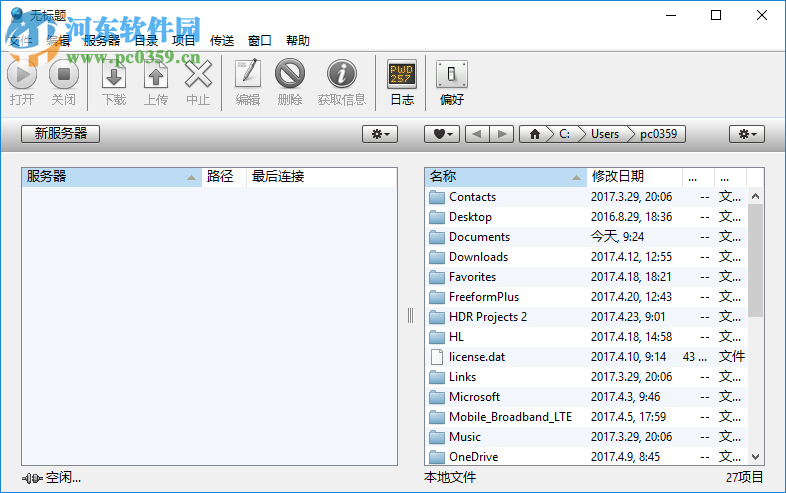Image resolution: width=786 pixels, height=493 pixels.
Task: Click the home folder icon in path bar
Action: coord(535,134)
